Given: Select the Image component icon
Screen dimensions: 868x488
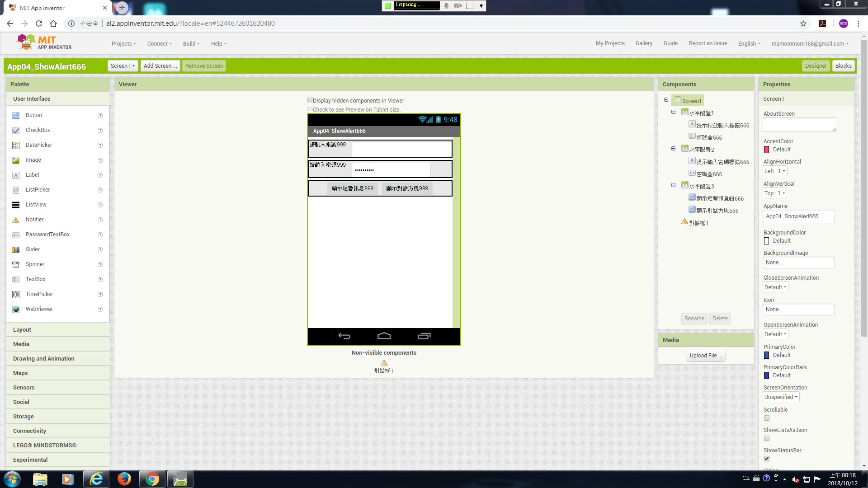Looking at the screenshot, I should coord(16,160).
